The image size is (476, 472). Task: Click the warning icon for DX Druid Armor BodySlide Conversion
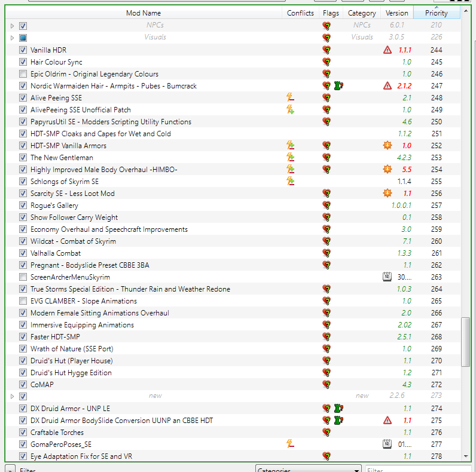click(387, 421)
